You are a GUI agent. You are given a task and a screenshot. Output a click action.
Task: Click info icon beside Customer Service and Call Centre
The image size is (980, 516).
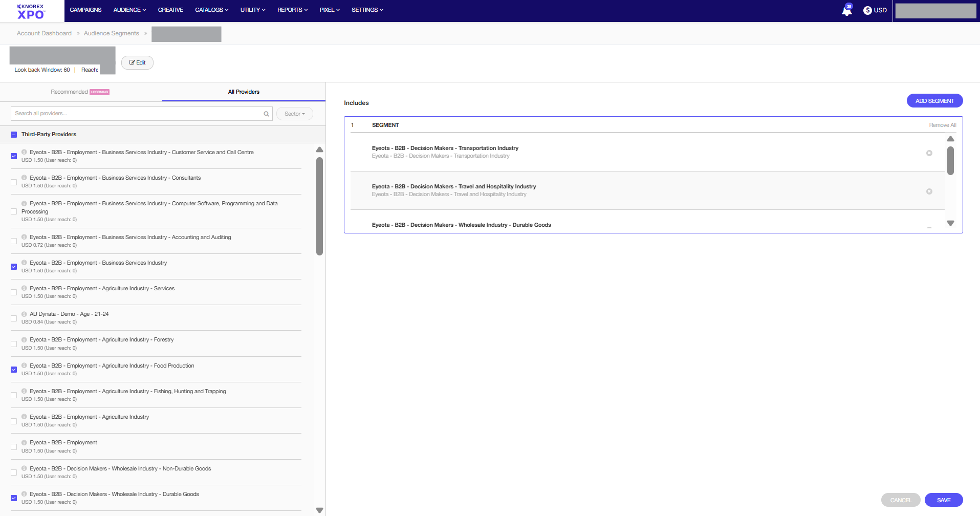coord(24,152)
